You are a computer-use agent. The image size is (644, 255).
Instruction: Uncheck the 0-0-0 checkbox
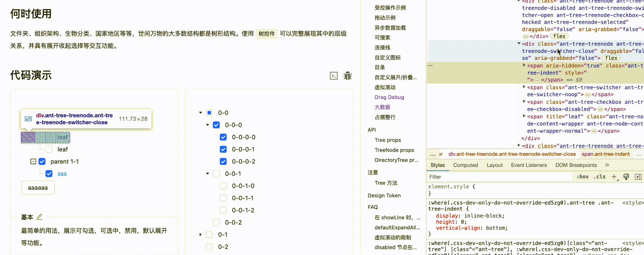click(x=216, y=125)
